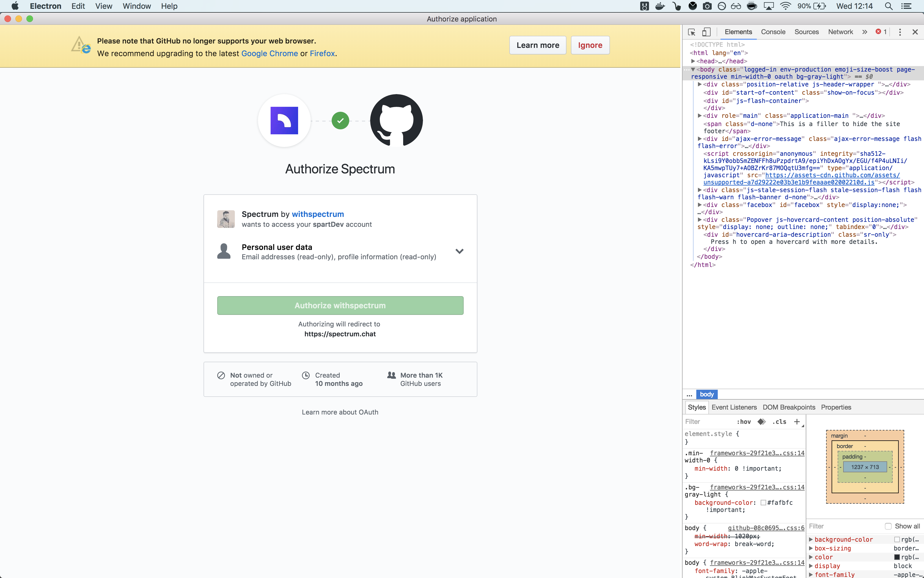Expand computed box-sizing property
Viewport: 924px width, 578px height.
811,548
